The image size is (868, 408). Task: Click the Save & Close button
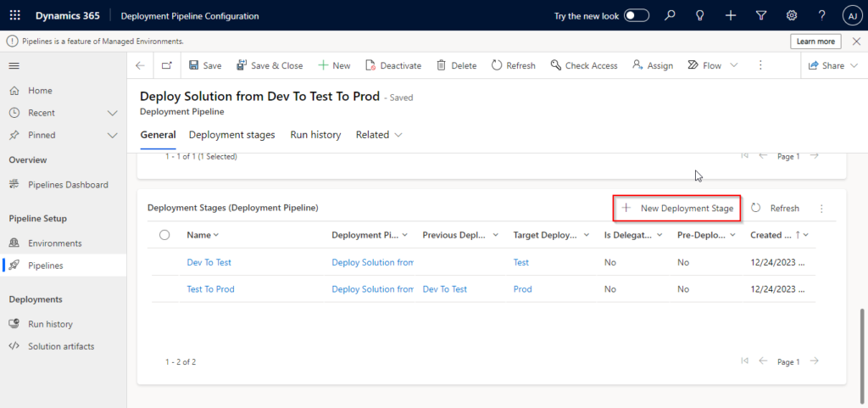(270, 65)
